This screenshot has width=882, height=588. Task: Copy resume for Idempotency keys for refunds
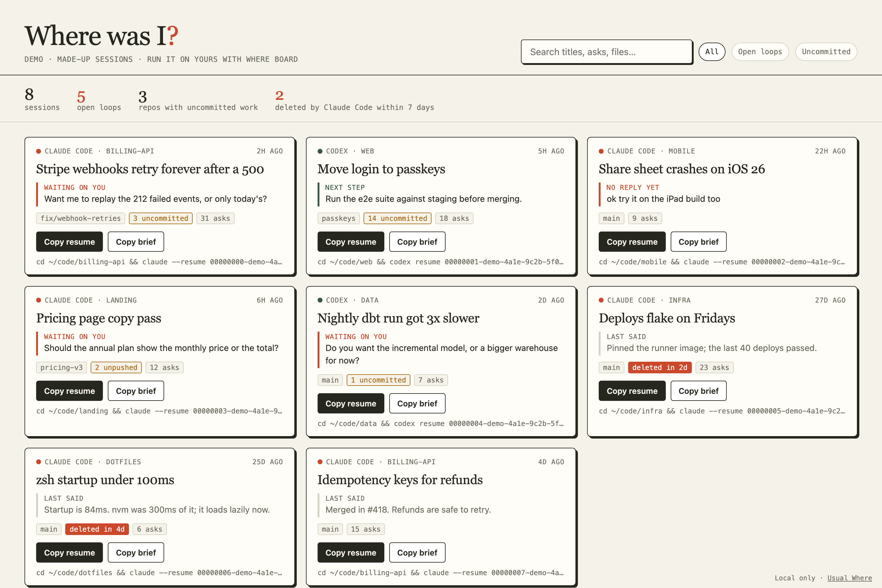(x=351, y=553)
